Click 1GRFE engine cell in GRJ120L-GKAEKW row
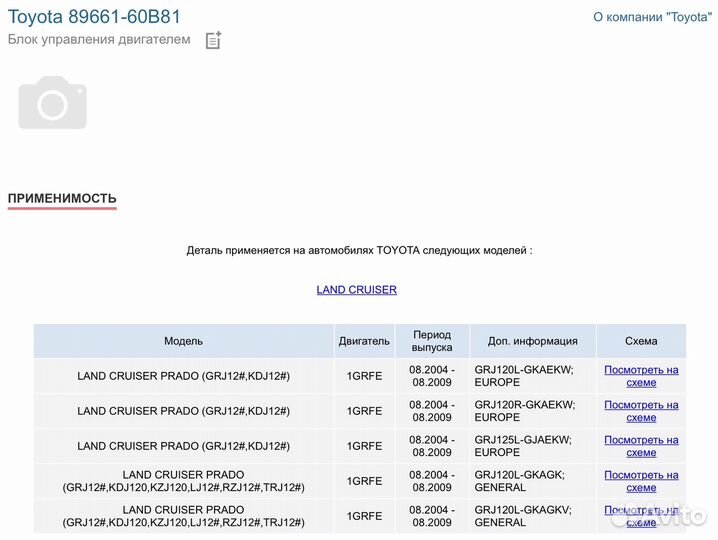The height and width of the screenshot is (540, 718). pyautogui.click(x=364, y=376)
